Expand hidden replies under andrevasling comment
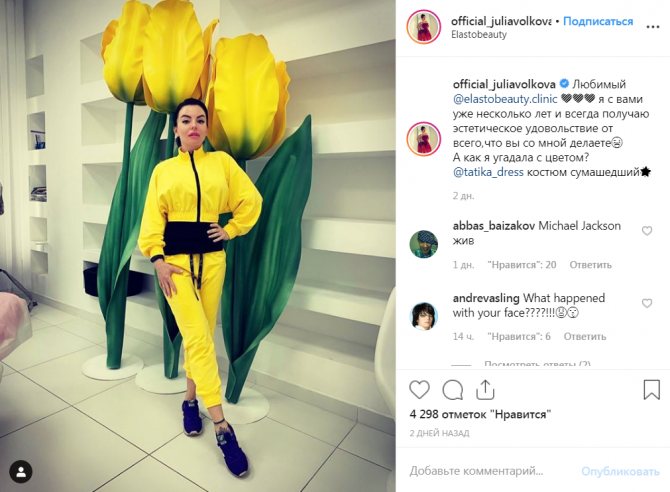The image size is (670, 492). click(537, 364)
